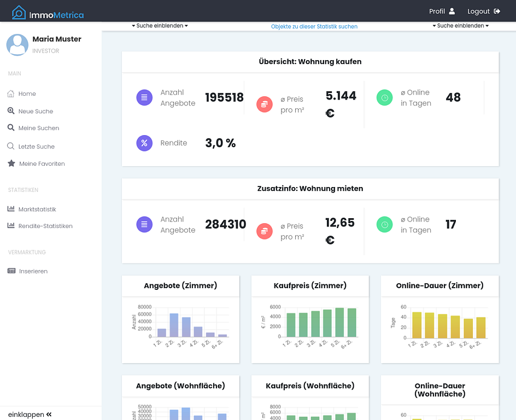The width and height of the screenshot is (516, 420).
Task: Click the Inserieren listing icon
Action: tap(11, 271)
